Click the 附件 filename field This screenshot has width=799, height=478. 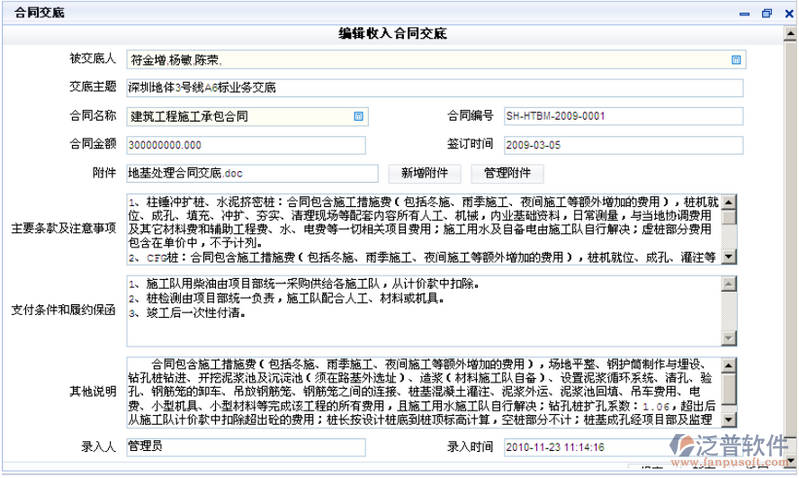pyautogui.click(x=252, y=173)
